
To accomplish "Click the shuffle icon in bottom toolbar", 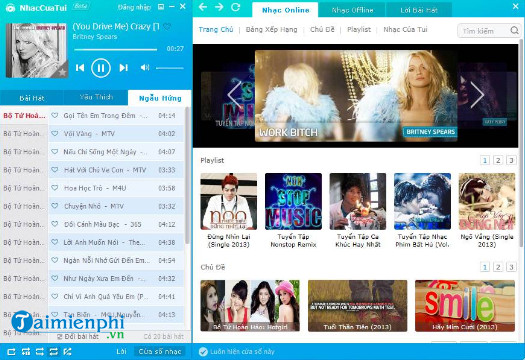I will click(67, 352).
